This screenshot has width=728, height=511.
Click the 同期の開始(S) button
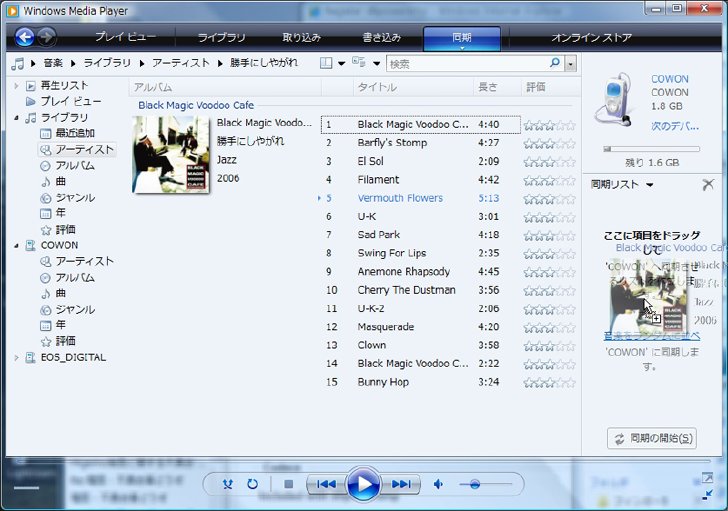[652, 438]
